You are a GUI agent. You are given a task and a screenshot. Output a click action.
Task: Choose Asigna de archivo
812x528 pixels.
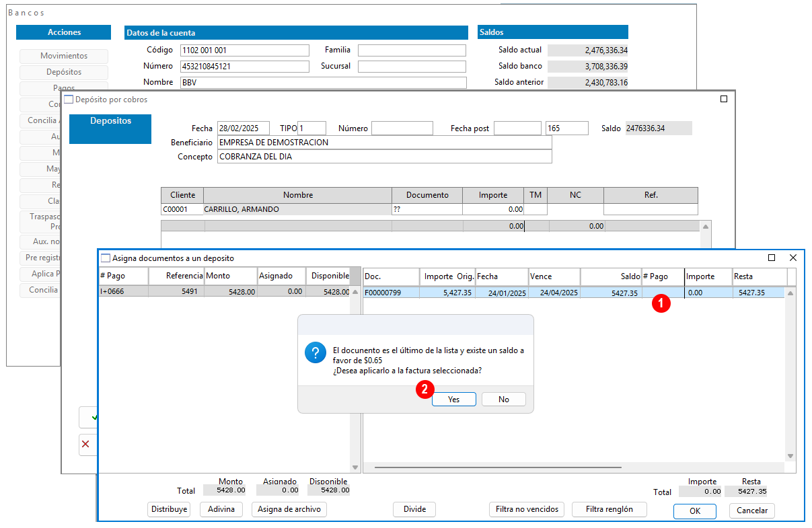(289, 509)
